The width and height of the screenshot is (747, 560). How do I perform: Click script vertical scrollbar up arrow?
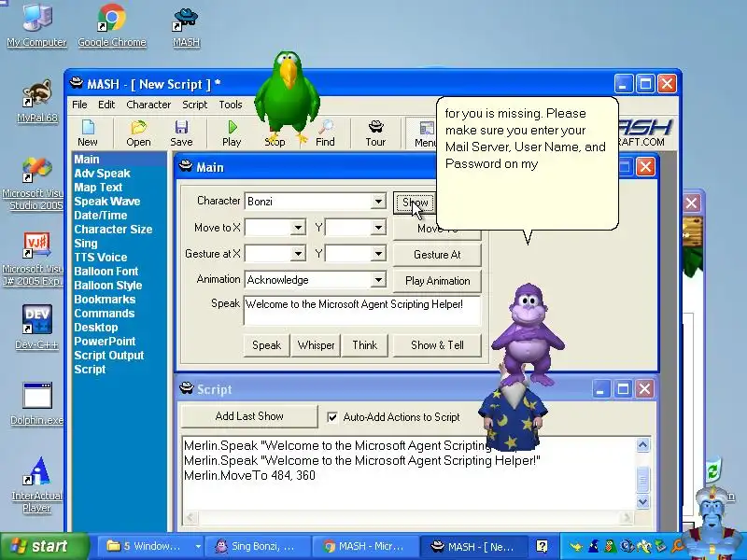tap(642, 445)
